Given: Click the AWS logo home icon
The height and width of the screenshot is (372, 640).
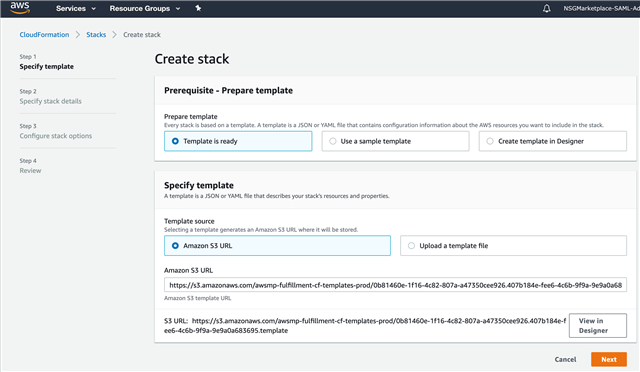Looking at the screenshot, I should (20, 8).
